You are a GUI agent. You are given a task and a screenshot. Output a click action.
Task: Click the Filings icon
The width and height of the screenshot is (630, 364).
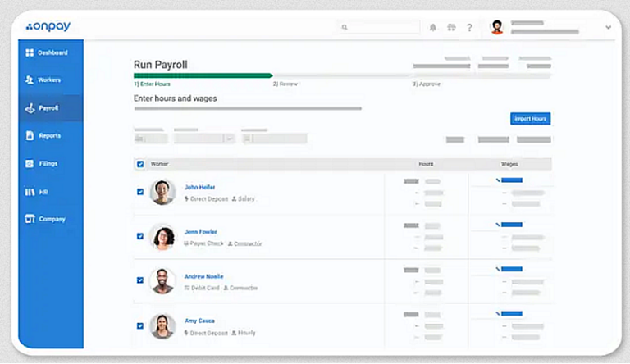coord(30,163)
